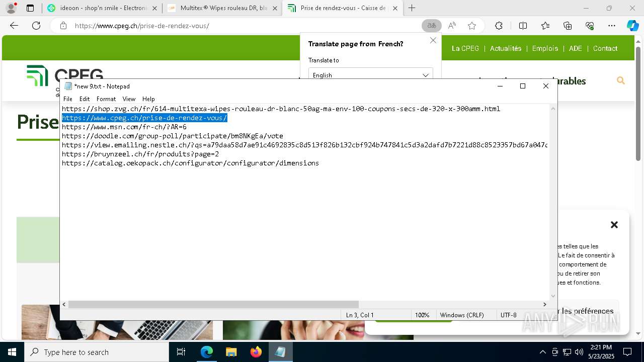
Task: Open Edge Settings and more menu
Action: [612, 26]
